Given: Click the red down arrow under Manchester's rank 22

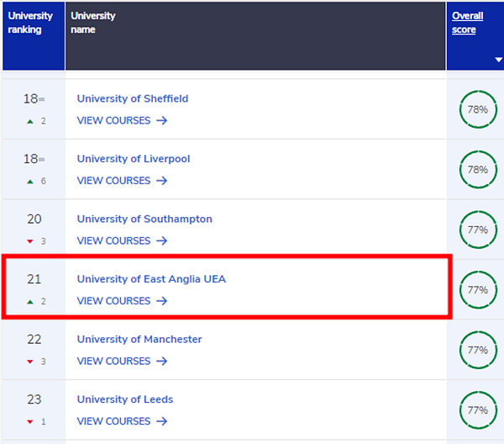Looking at the screenshot, I should click(x=30, y=362).
